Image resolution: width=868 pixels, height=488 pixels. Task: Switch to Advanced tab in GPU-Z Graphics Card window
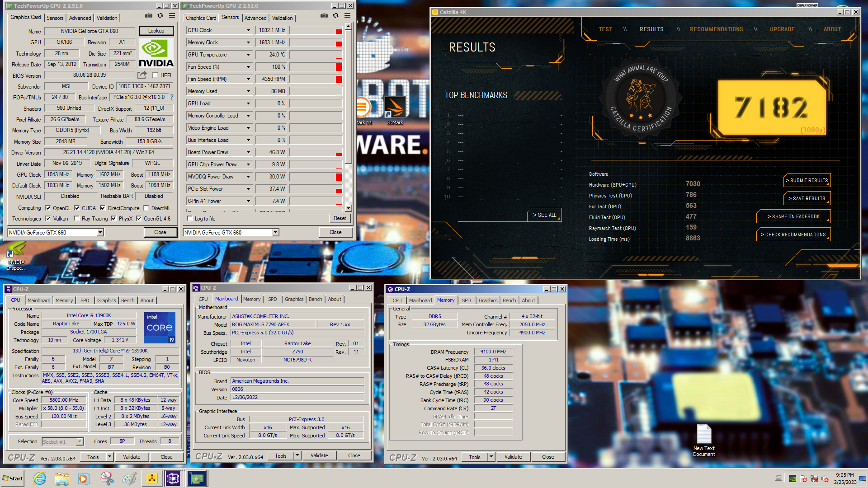(80, 18)
